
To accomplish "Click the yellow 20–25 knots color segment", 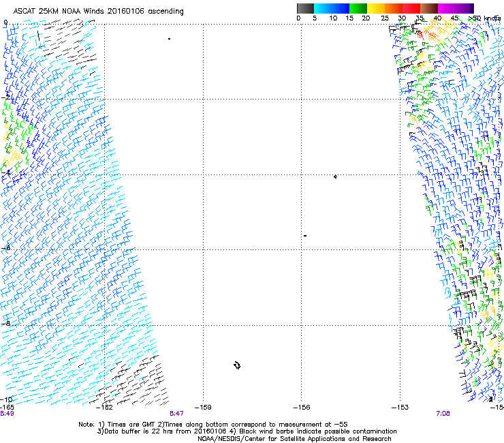I will coord(376,8).
